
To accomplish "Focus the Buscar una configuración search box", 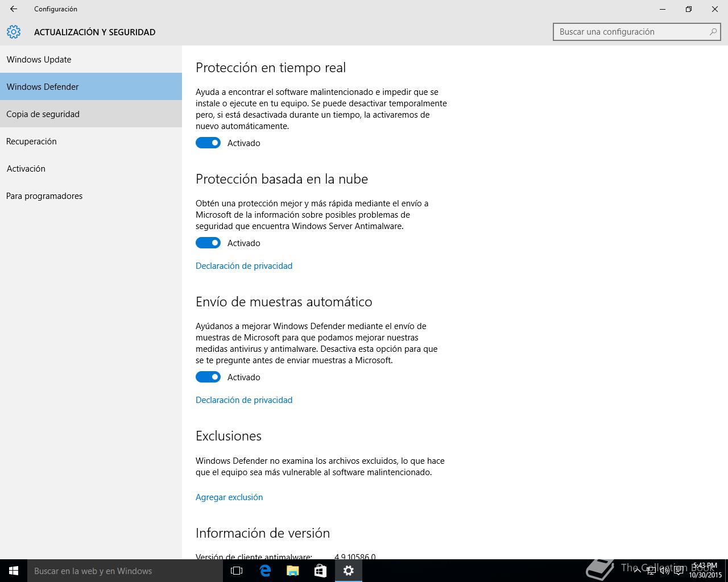I will click(636, 32).
